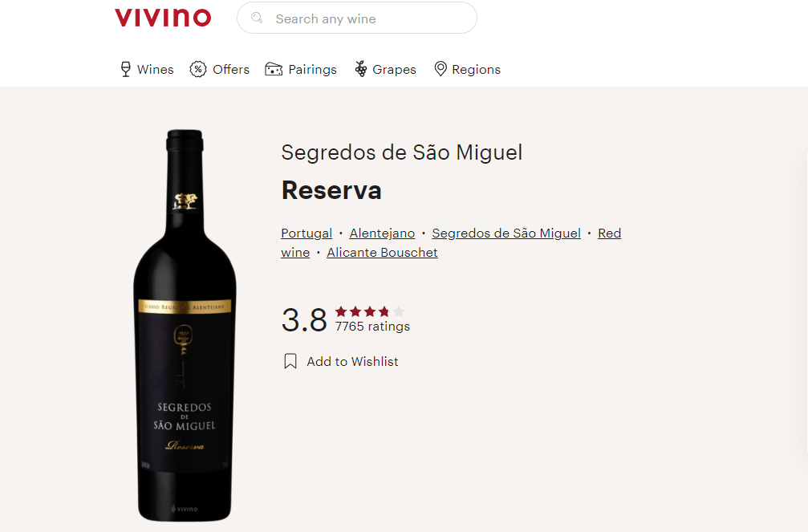Viewport: 808px width, 532px height.
Task: Go to the Pairings menu
Action: point(301,69)
